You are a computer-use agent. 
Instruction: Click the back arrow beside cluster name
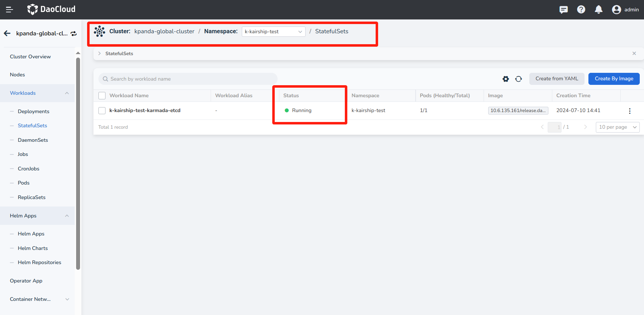[x=7, y=33]
